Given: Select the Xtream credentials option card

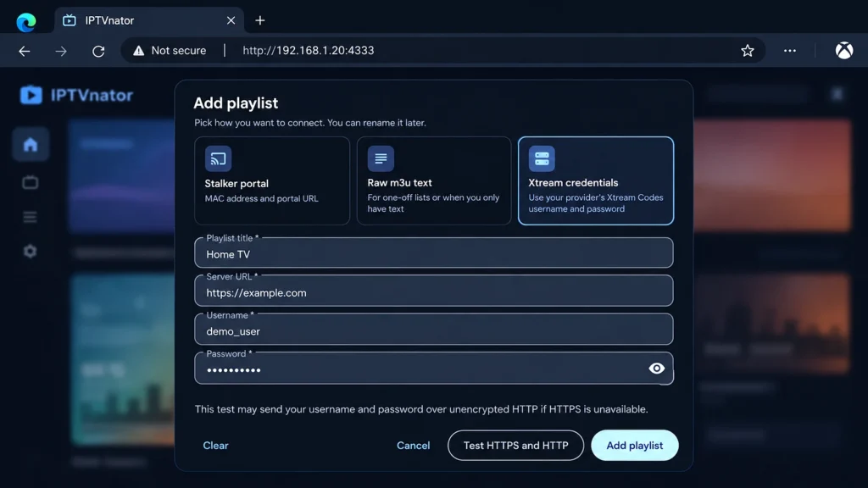Looking at the screenshot, I should (x=596, y=181).
